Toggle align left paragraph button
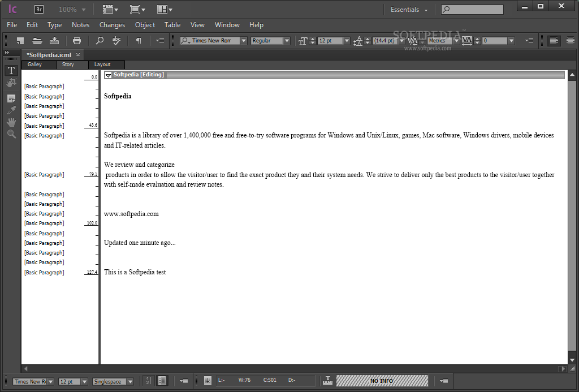Viewport: 579px width, 392px height. tap(554, 41)
